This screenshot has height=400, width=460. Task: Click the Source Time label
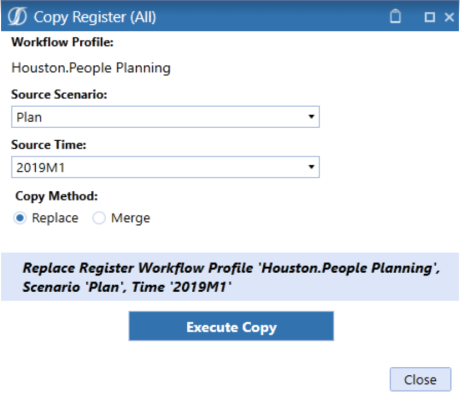coord(49,145)
